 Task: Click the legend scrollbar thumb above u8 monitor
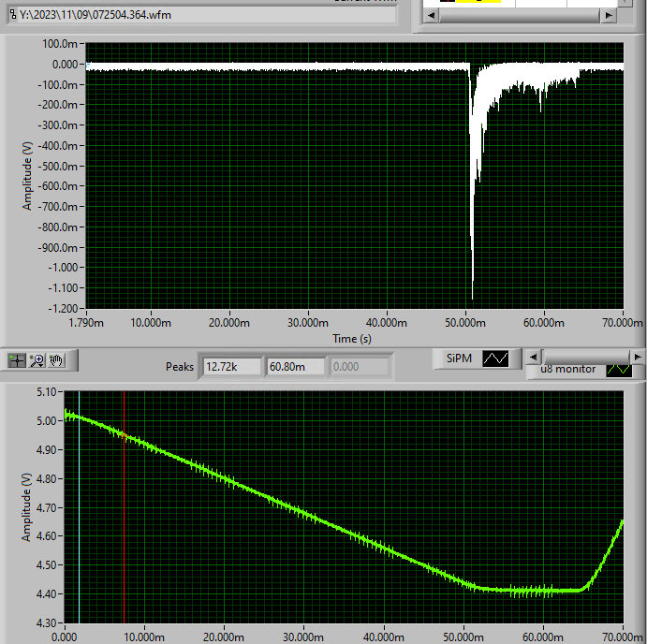point(587,357)
